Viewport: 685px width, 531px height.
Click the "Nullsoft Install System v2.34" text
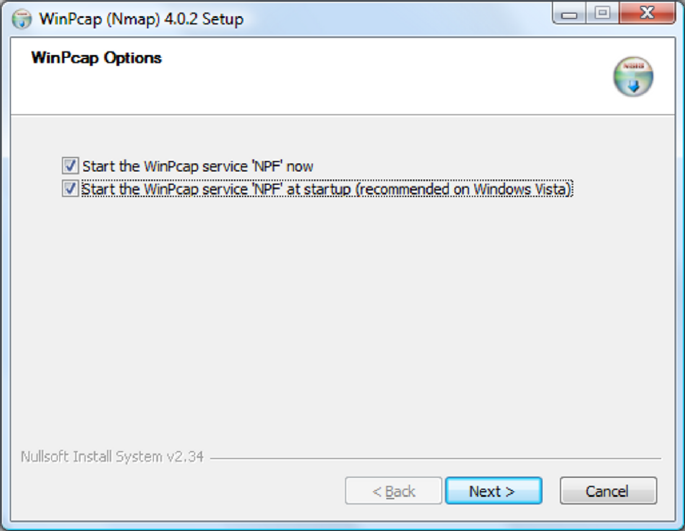(112, 457)
